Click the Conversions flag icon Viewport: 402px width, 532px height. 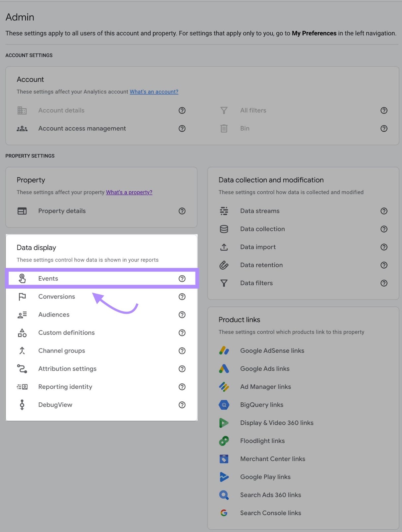click(22, 297)
